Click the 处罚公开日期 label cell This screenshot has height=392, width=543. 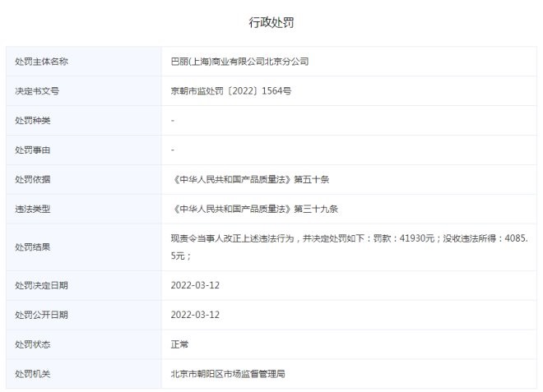[41, 315]
